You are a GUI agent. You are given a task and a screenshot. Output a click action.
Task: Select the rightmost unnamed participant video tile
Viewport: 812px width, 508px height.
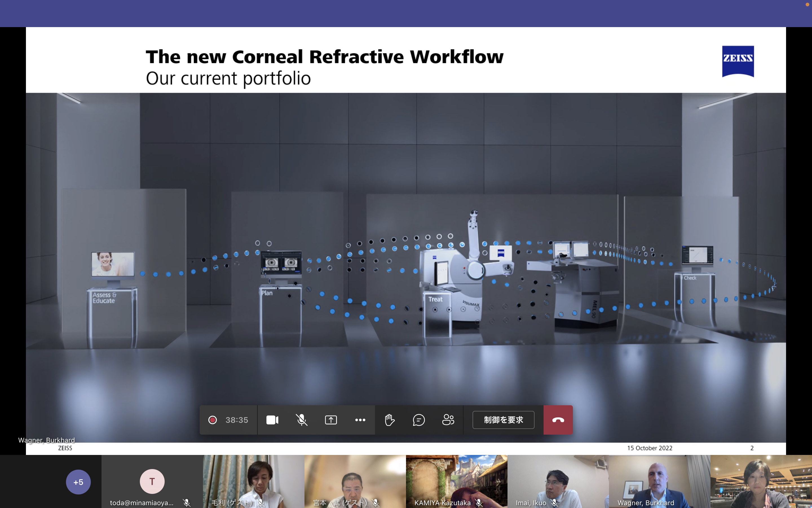761,481
